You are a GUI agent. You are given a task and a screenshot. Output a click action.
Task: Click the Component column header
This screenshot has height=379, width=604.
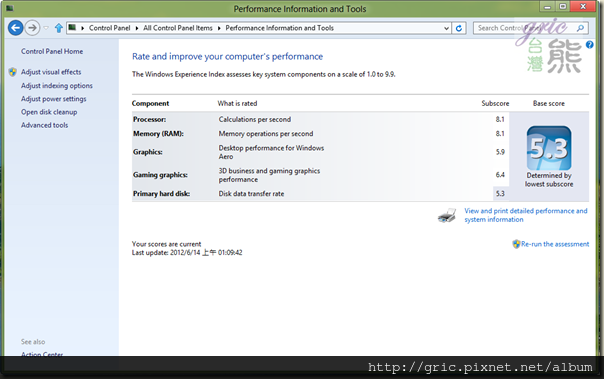(150, 103)
